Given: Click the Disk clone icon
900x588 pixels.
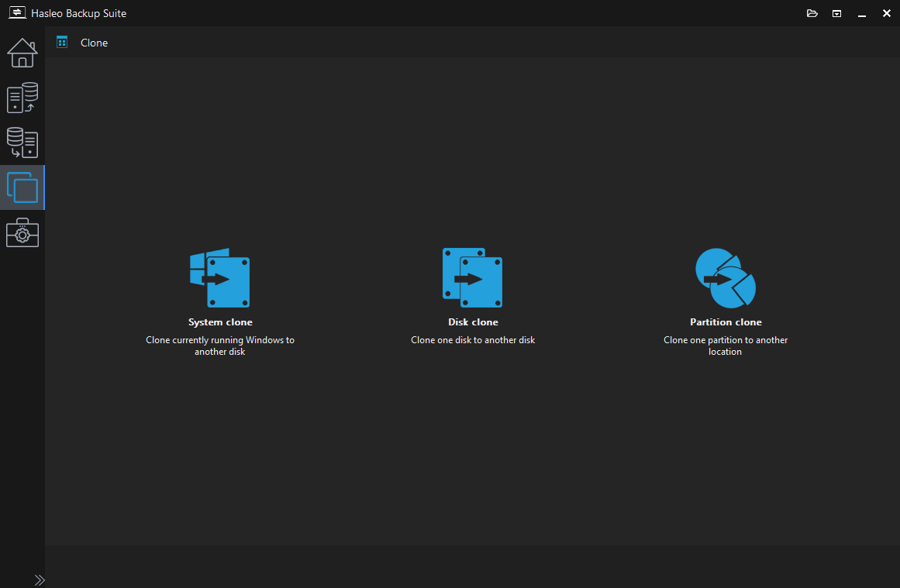Looking at the screenshot, I should pyautogui.click(x=472, y=277).
